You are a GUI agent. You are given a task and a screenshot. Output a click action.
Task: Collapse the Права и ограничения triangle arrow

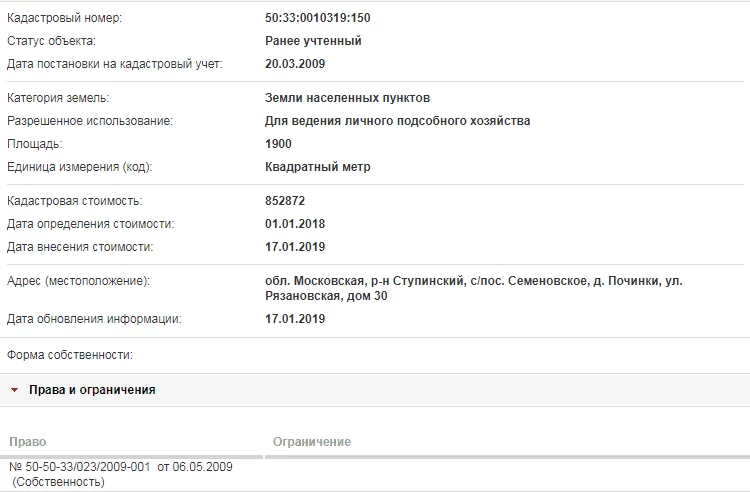coord(14,390)
